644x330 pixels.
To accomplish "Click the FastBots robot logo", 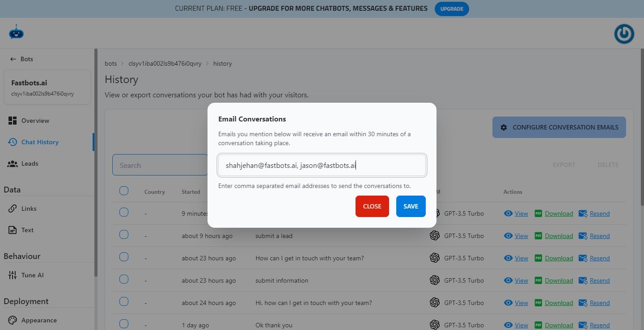I will 16,32.
